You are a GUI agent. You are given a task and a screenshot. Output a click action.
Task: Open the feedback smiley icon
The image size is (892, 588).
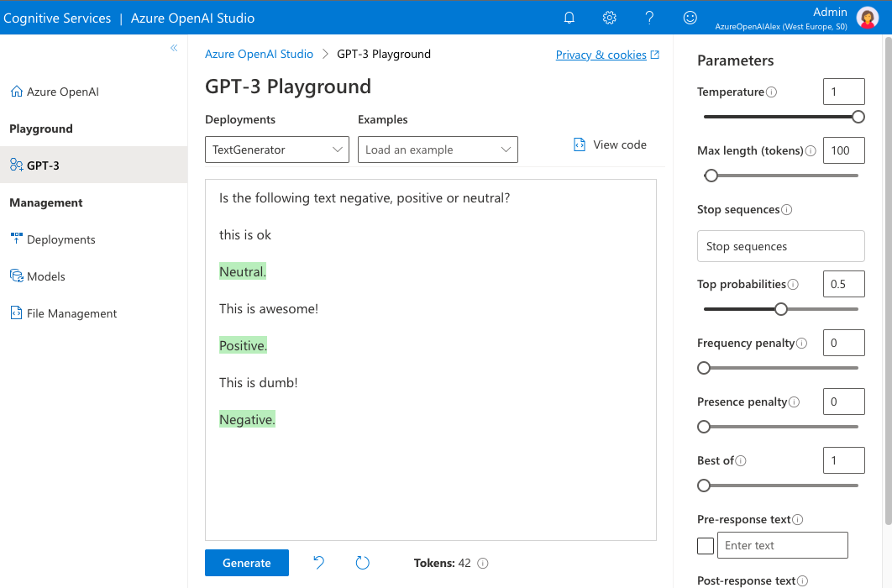tap(690, 18)
